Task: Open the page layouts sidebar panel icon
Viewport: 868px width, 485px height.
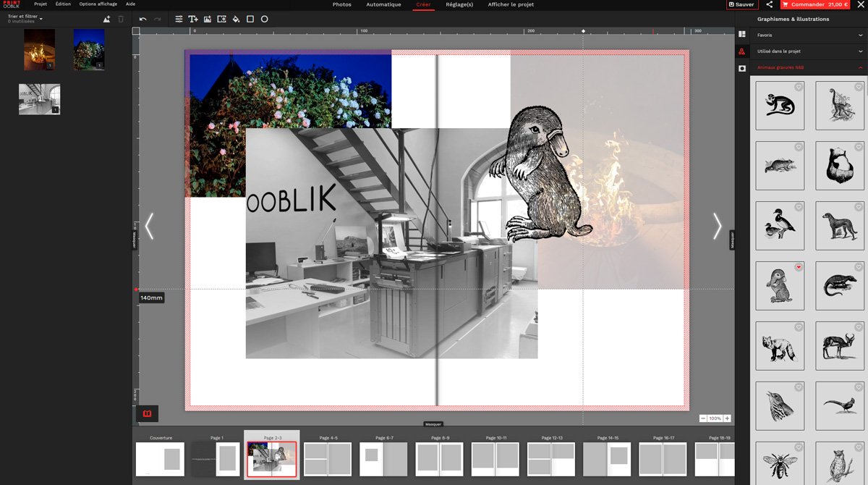Action: pyautogui.click(x=742, y=34)
